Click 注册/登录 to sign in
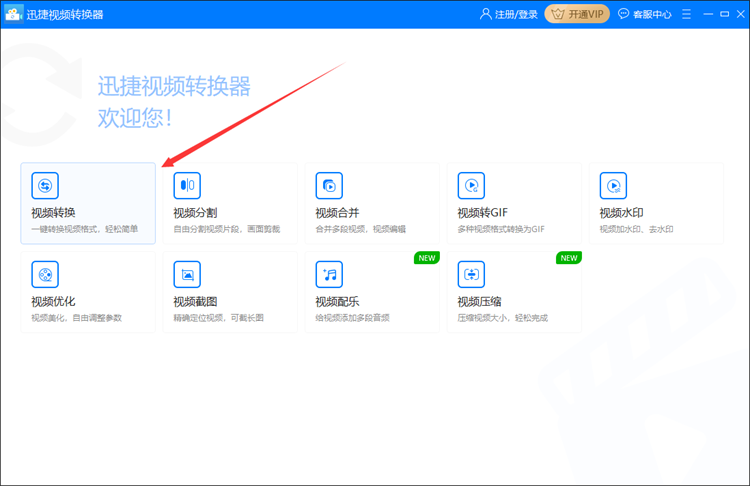Viewport: 750px width, 486px height. [x=516, y=14]
